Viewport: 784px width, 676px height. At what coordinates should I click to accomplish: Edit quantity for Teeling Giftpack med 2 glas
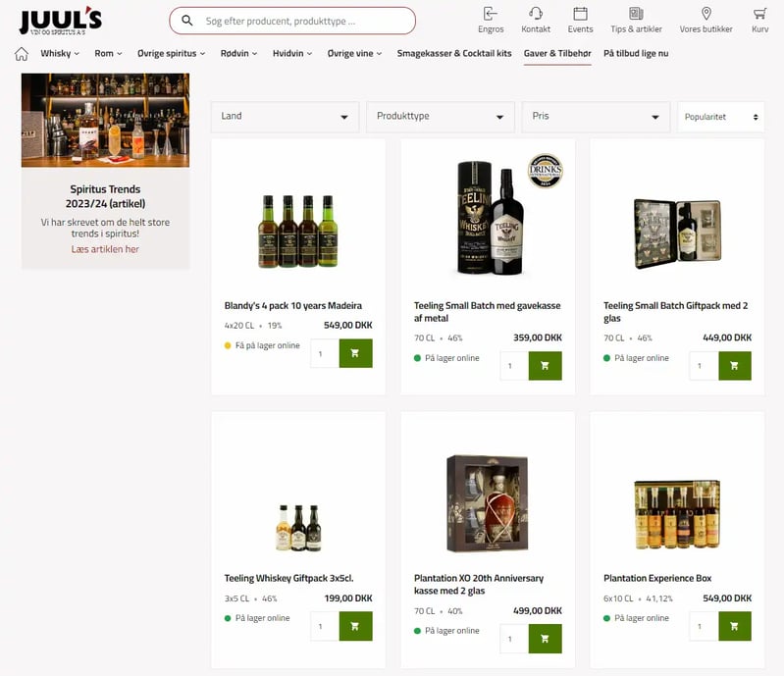coord(704,366)
